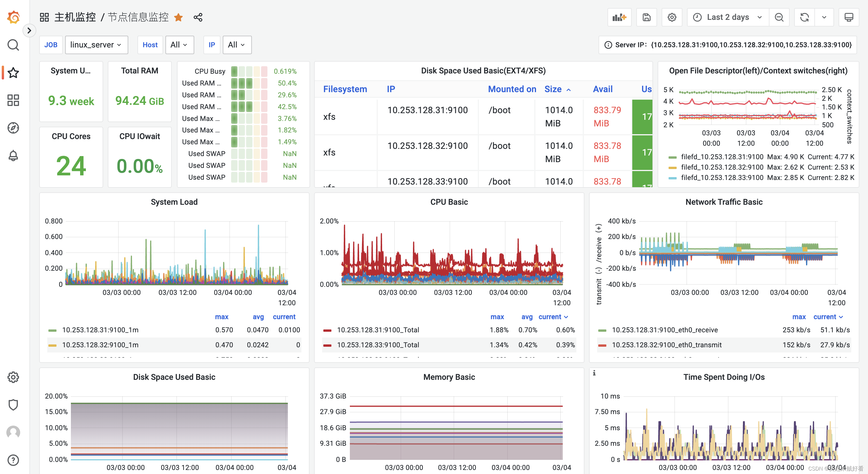Toggle the dashboard favorite star
The image size is (868, 474).
point(179,17)
